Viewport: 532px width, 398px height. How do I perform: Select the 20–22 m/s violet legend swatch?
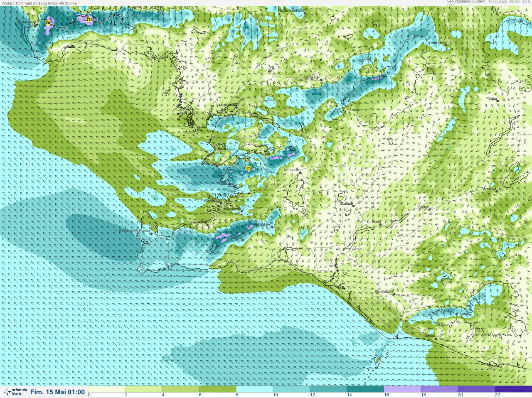click(476, 389)
